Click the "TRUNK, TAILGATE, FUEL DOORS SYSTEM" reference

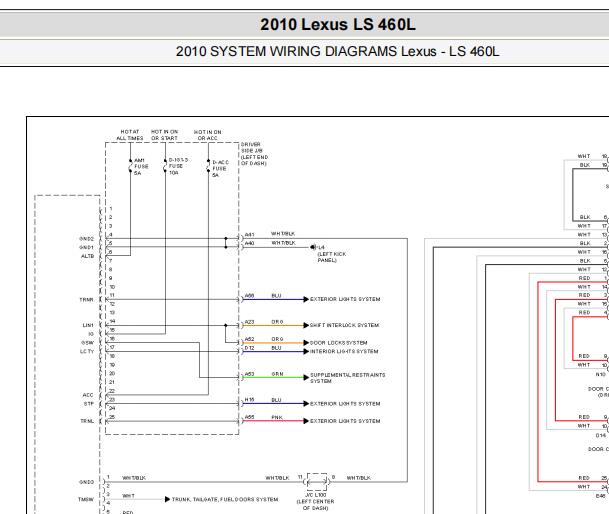click(x=225, y=499)
